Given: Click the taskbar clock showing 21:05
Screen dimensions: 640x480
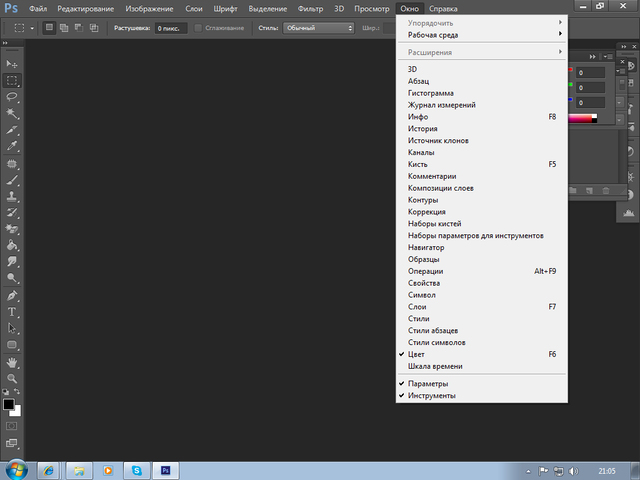Looking at the screenshot, I should point(607,471).
